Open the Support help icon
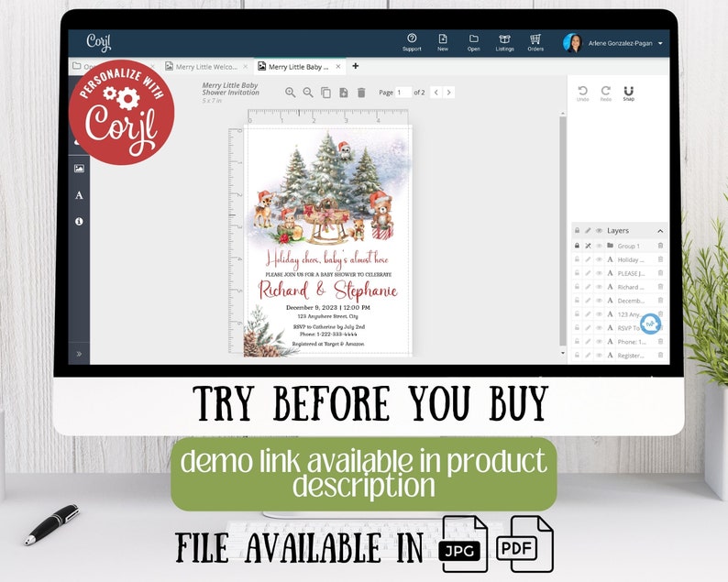Image resolution: width=728 pixels, height=582 pixels. click(412, 42)
